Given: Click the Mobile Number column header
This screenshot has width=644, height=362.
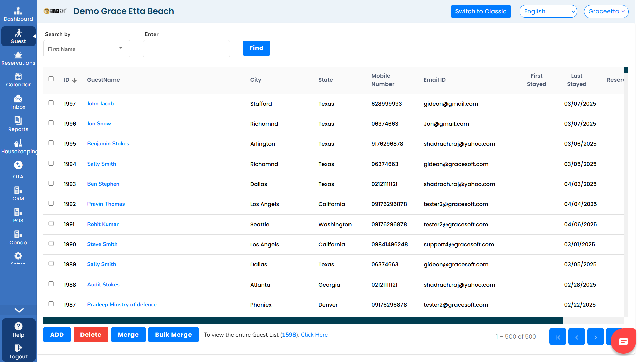Looking at the screenshot, I should click(x=383, y=80).
